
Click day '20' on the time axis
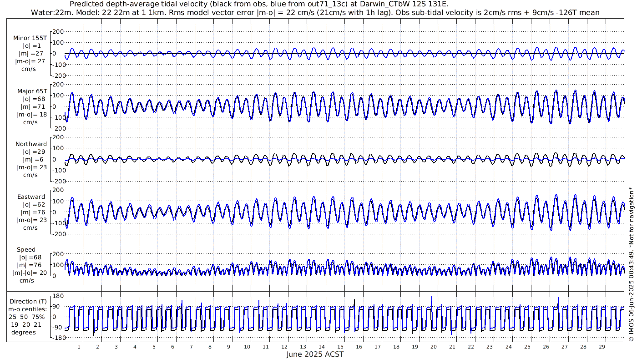[x=434, y=347]
